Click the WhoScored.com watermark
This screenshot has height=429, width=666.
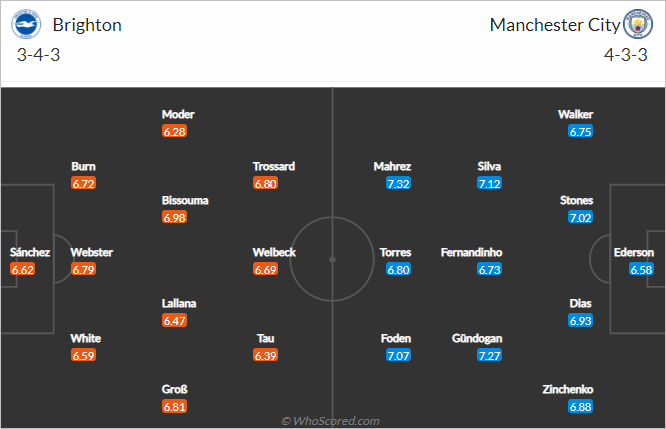pyautogui.click(x=330, y=421)
